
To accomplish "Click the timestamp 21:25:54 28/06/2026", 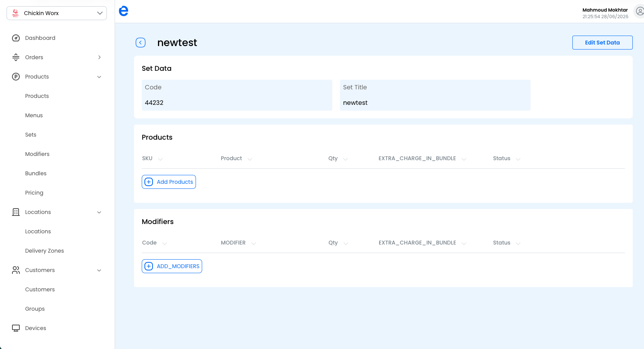I will pyautogui.click(x=605, y=17).
